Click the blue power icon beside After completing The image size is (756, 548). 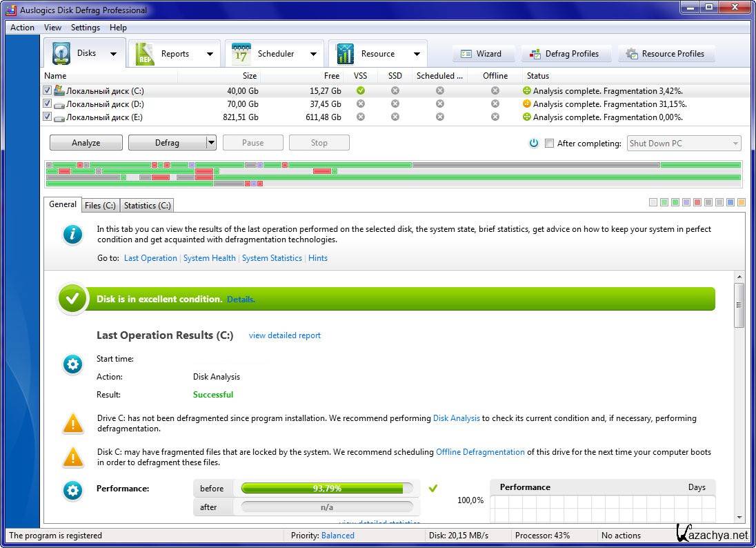533,144
